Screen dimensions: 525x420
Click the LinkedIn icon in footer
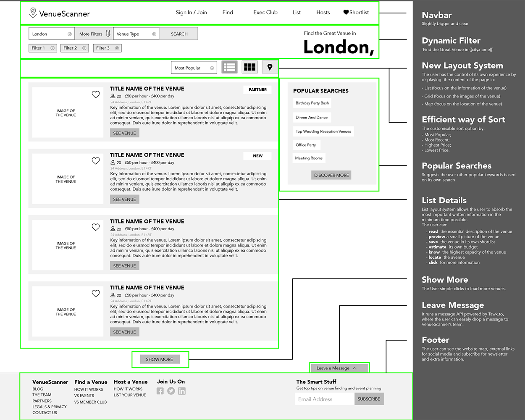click(x=182, y=391)
